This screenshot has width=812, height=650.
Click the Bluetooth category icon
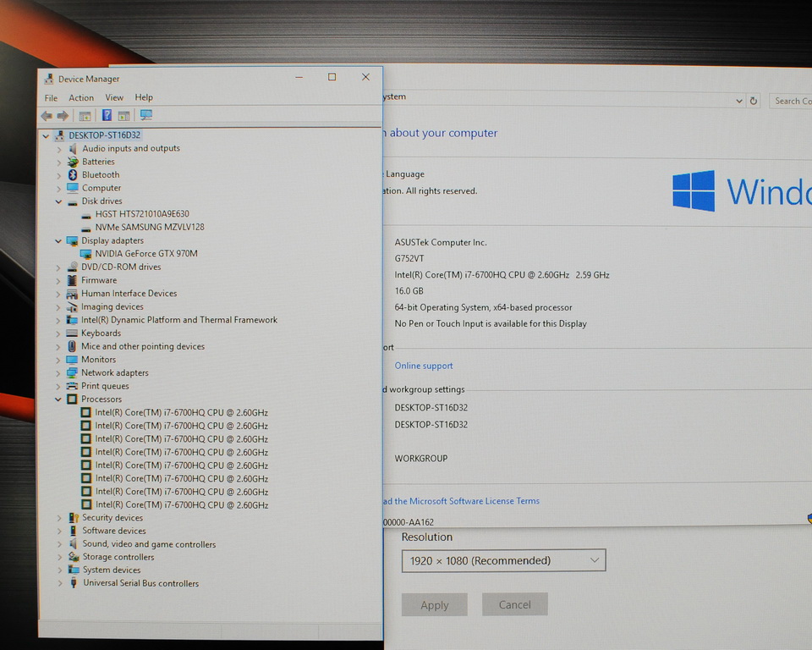[73, 175]
